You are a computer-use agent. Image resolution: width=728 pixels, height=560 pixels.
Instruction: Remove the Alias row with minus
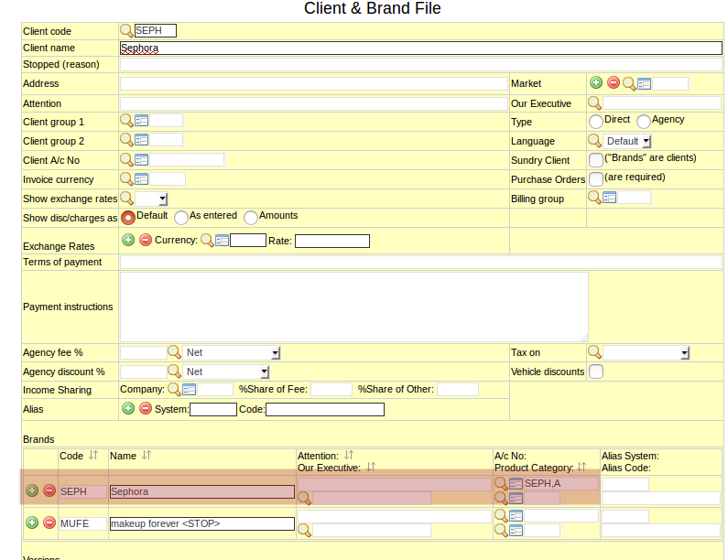[x=146, y=408]
